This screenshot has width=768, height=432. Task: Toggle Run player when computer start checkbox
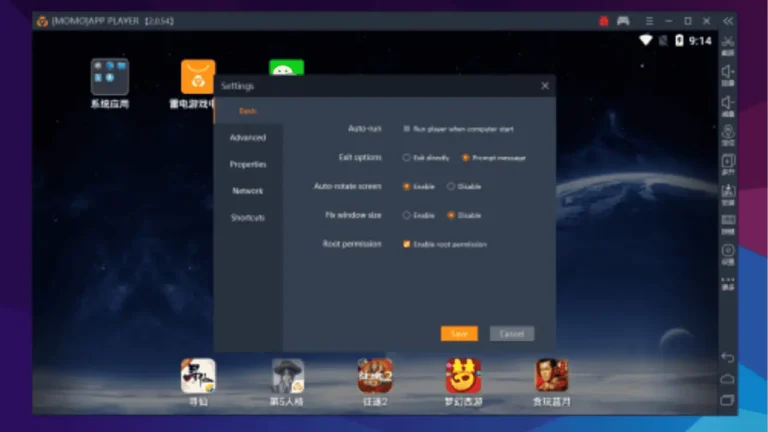(407, 129)
